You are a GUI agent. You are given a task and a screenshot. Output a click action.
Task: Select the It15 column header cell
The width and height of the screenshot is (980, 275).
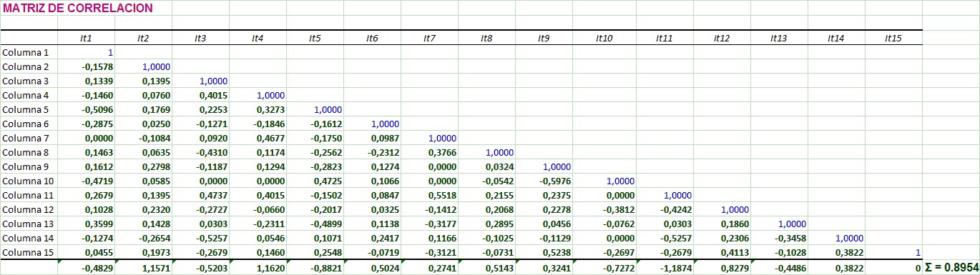click(x=894, y=38)
